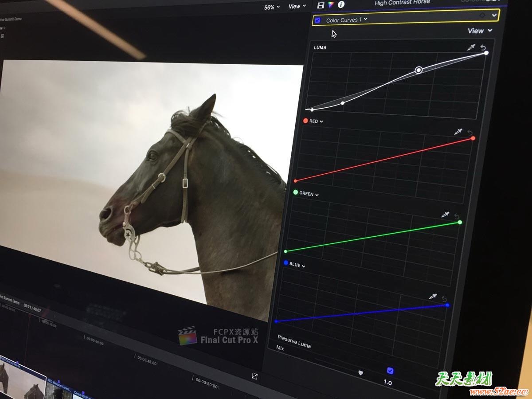The image size is (532, 399).
Task: Toggle the Preserve Luma checkbox
Action: tap(390, 371)
